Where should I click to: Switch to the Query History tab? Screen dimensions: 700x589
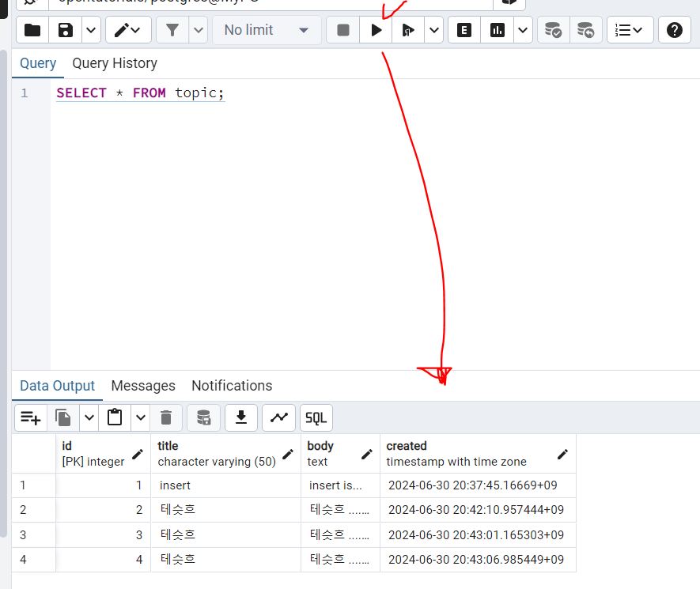pyautogui.click(x=115, y=63)
